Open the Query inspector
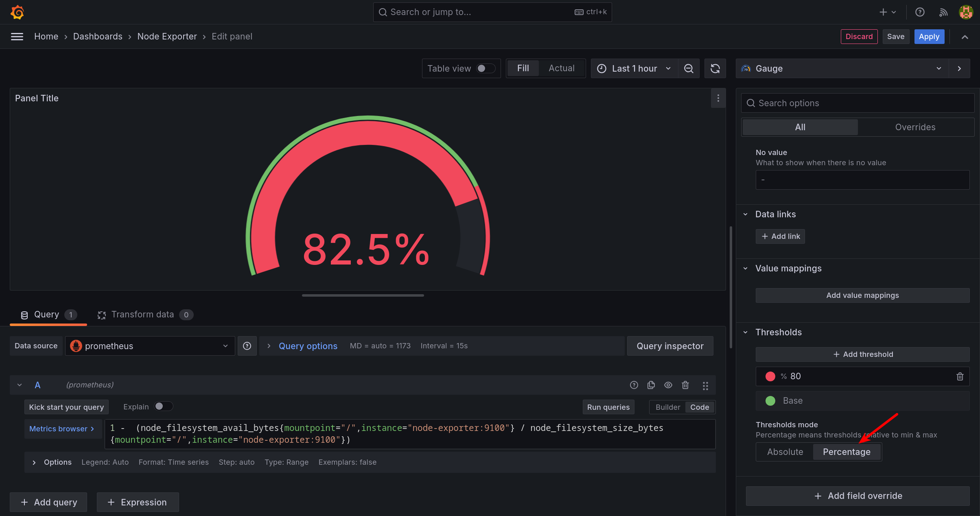This screenshot has width=980, height=516. (670, 346)
